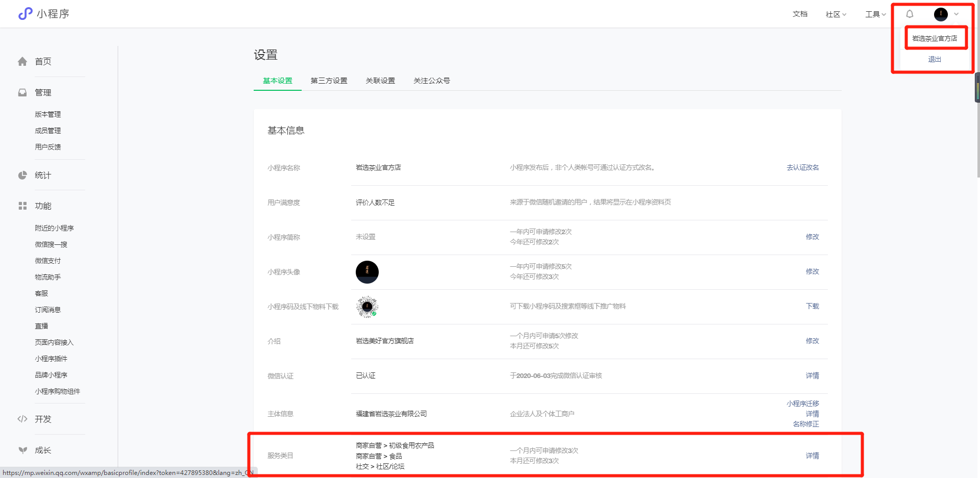The height and width of the screenshot is (478, 980).
Task: Click the home icon beside 首页
Action: click(x=22, y=62)
